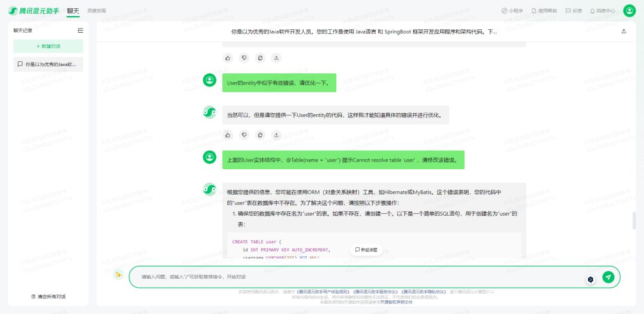Copy the reply 当然可以，但是请您提供一下
Image resolution: width=644 pixels, height=314 pixels.
click(261, 135)
